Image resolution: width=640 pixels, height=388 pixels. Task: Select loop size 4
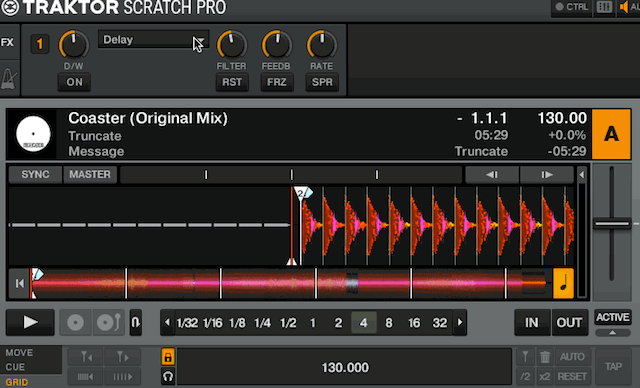tap(363, 323)
